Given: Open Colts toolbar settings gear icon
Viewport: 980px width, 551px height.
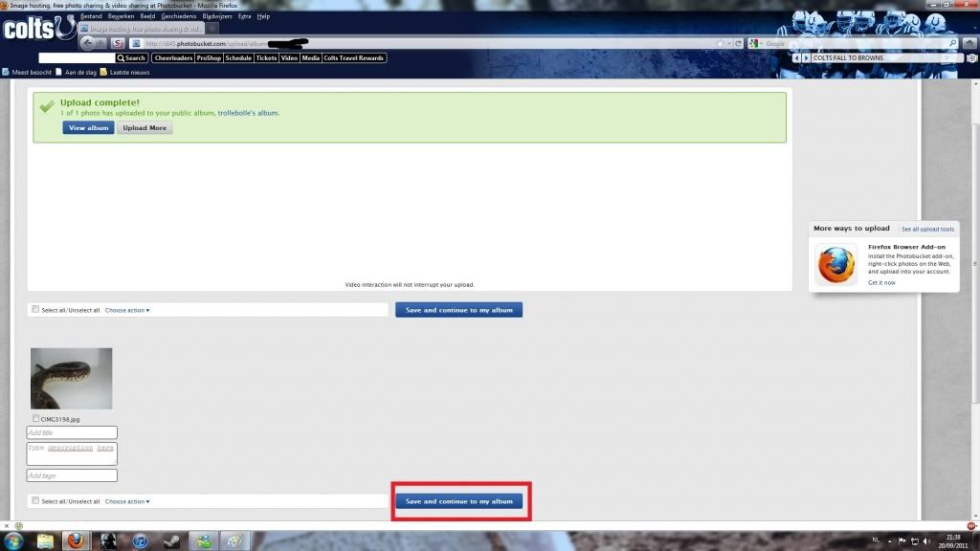Looking at the screenshot, I should tap(972, 58).
